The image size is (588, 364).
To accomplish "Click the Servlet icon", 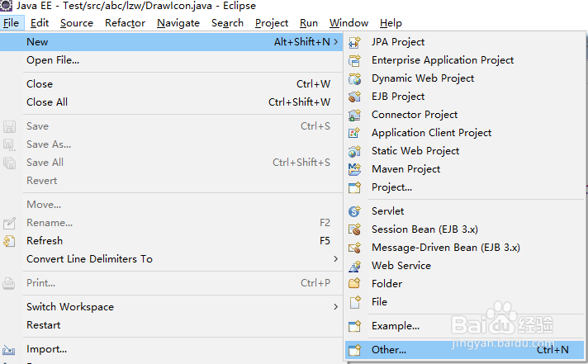I will tap(354, 211).
